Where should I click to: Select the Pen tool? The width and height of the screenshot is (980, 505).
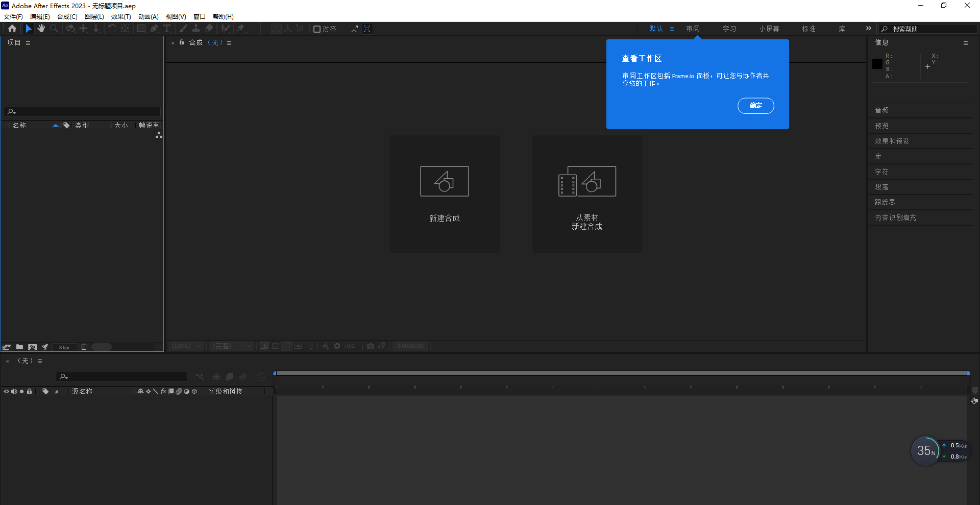pyautogui.click(x=154, y=29)
